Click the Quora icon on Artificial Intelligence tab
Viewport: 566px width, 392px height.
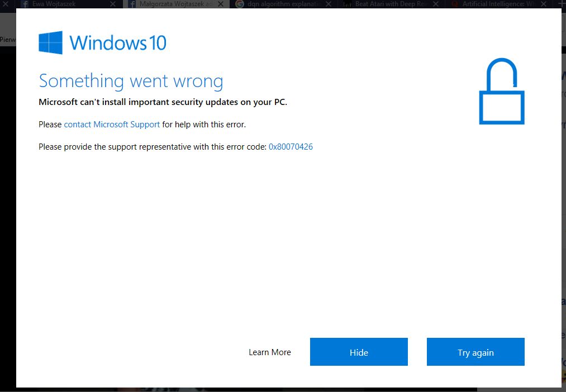(x=455, y=4)
